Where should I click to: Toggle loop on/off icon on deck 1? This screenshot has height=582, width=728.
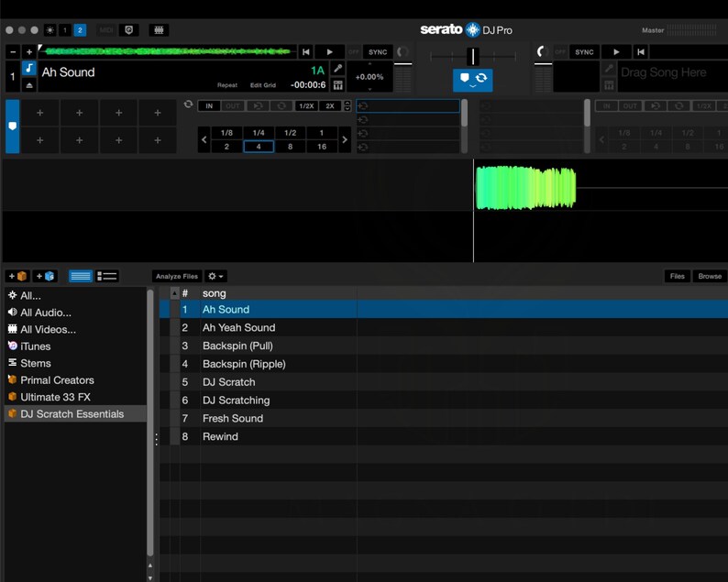pos(281,105)
